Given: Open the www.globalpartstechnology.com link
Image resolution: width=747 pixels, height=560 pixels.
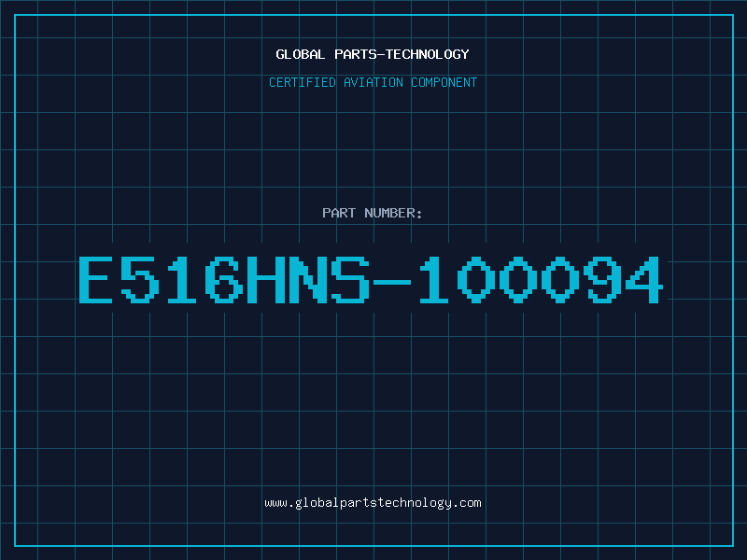Looking at the screenshot, I should (x=373, y=503).
